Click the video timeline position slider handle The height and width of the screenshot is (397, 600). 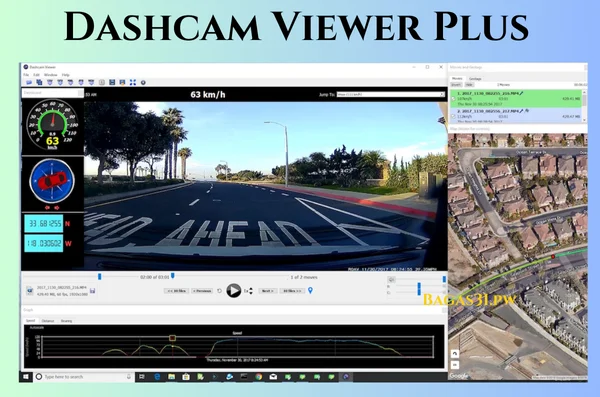click(x=99, y=276)
